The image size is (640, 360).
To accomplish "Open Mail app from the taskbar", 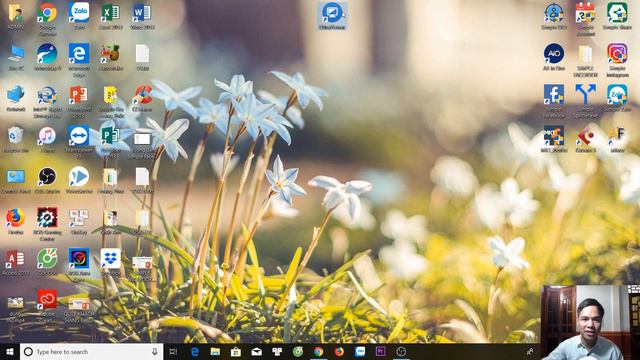I will coord(256,351).
